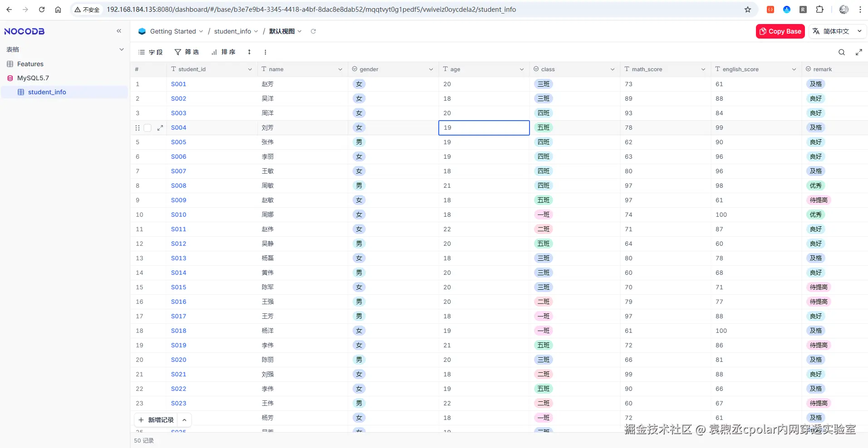Select the math_score cell 99 in row S021
The image size is (868, 448).
(666, 374)
